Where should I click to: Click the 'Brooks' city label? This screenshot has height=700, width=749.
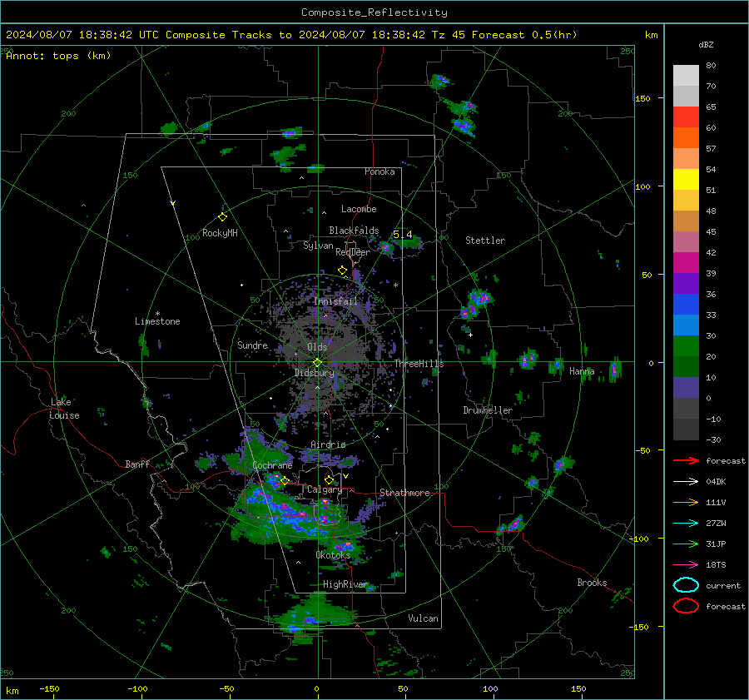click(592, 583)
